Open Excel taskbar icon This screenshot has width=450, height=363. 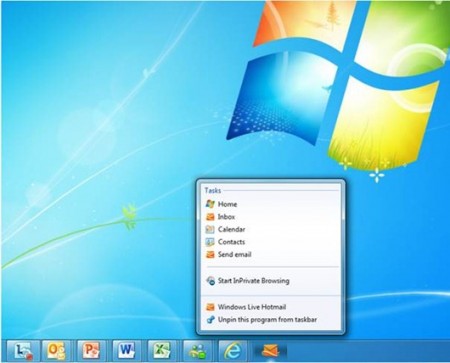click(163, 351)
